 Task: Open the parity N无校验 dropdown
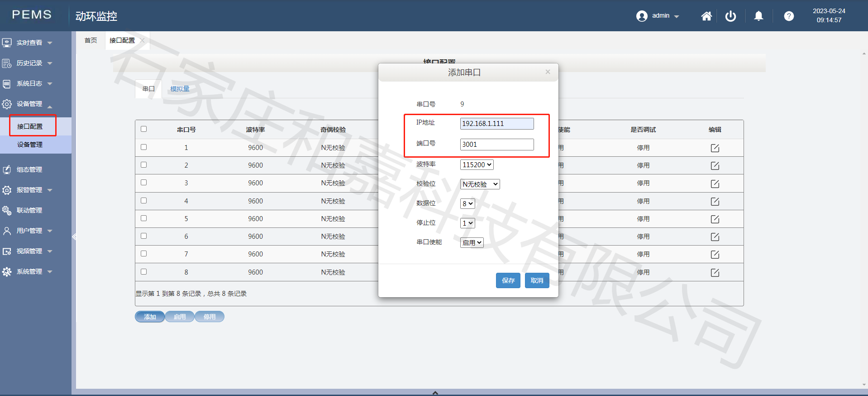480,184
